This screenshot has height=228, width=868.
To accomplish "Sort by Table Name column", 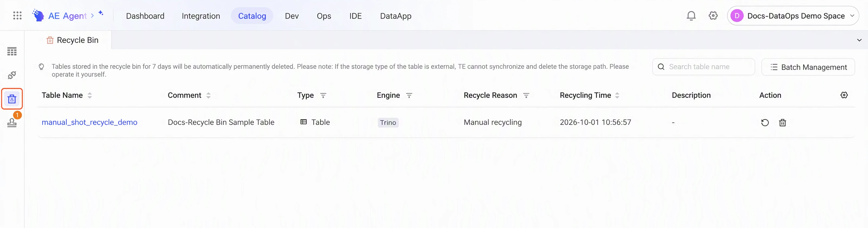I will point(90,96).
